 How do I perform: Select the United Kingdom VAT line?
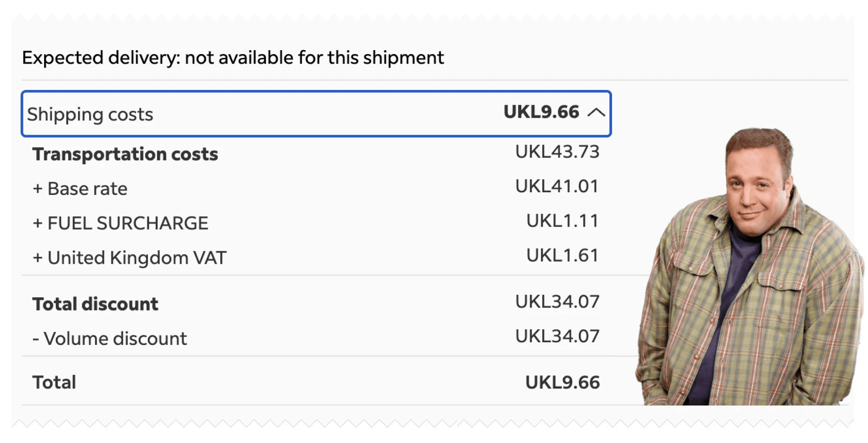pyautogui.click(x=137, y=258)
